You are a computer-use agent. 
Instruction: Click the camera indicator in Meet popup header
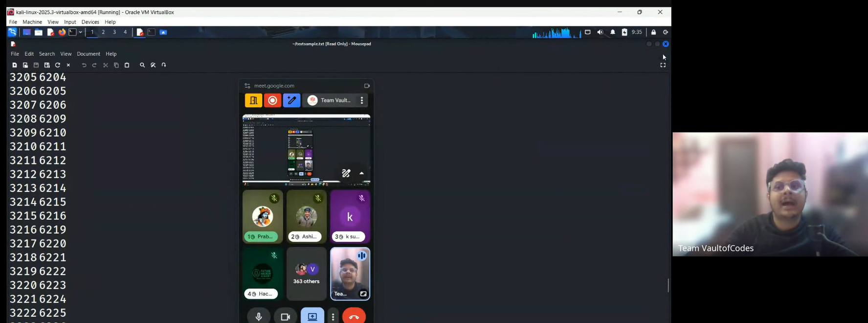pyautogui.click(x=367, y=86)
